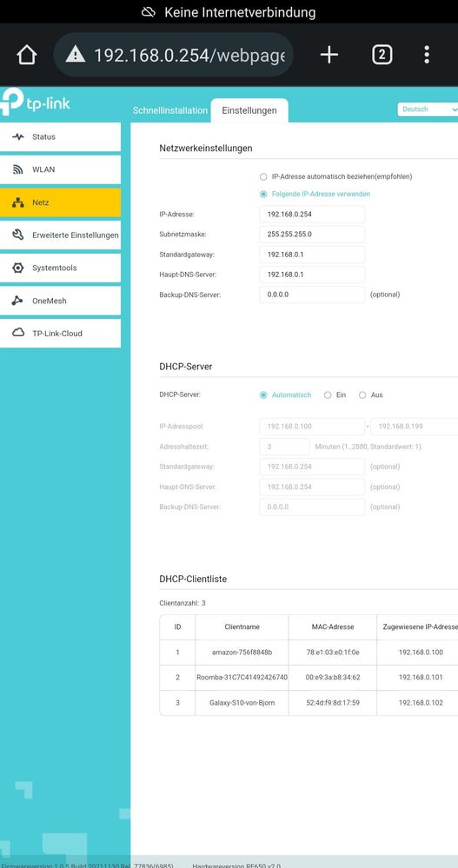Click MAC address 00:e9:3a:b8:34:62

pyautogui.click(x=332, y=678)
